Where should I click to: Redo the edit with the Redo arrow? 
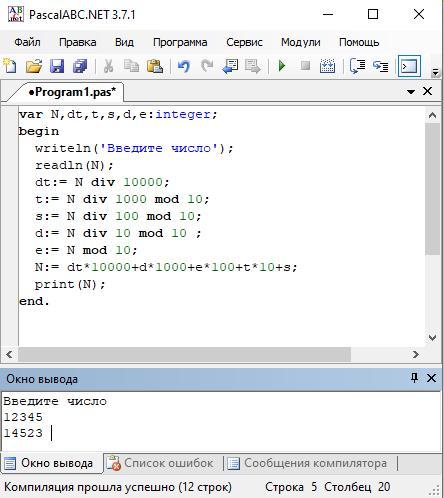pyautogui.click(x=207, y=66)
